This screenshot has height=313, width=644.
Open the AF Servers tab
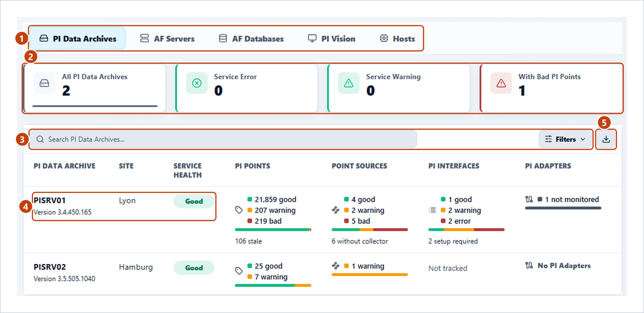[x=167, y=39]
